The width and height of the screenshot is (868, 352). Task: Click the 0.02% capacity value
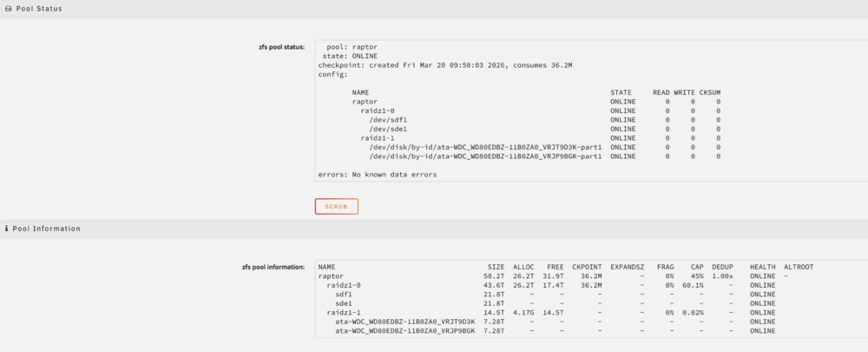693,313
